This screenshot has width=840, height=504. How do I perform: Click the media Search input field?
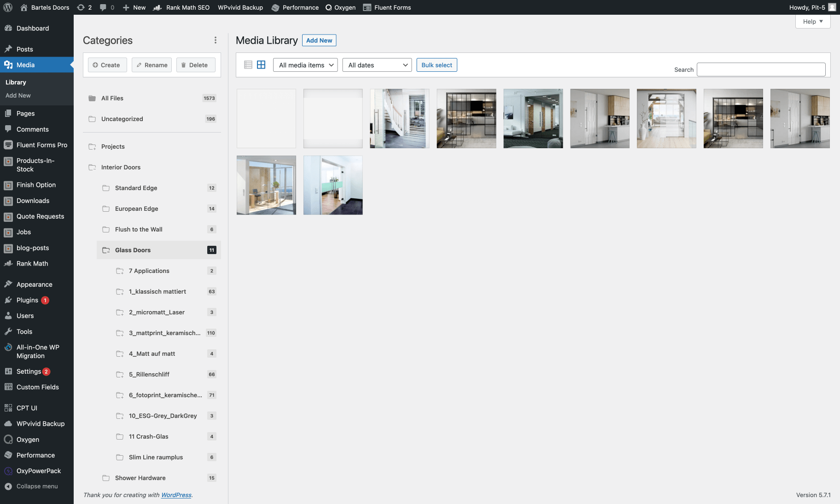click(761, 70)
